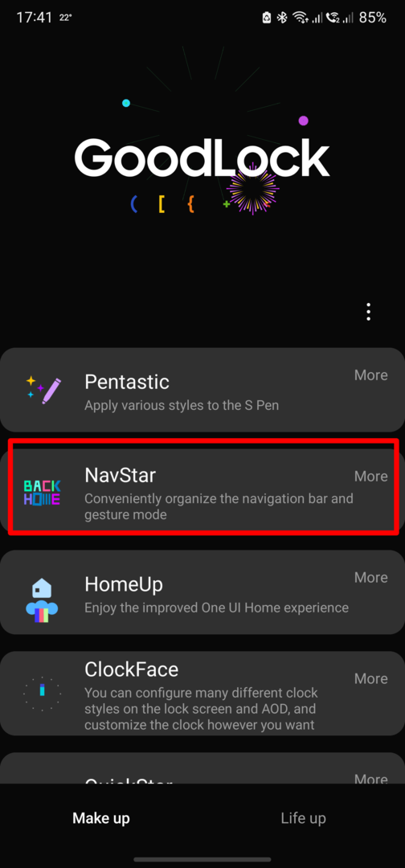Image resolution: width=405 pixels, height=868 pixels.
Task: Open the three-dot overflow menu
Action: (369, 312)
